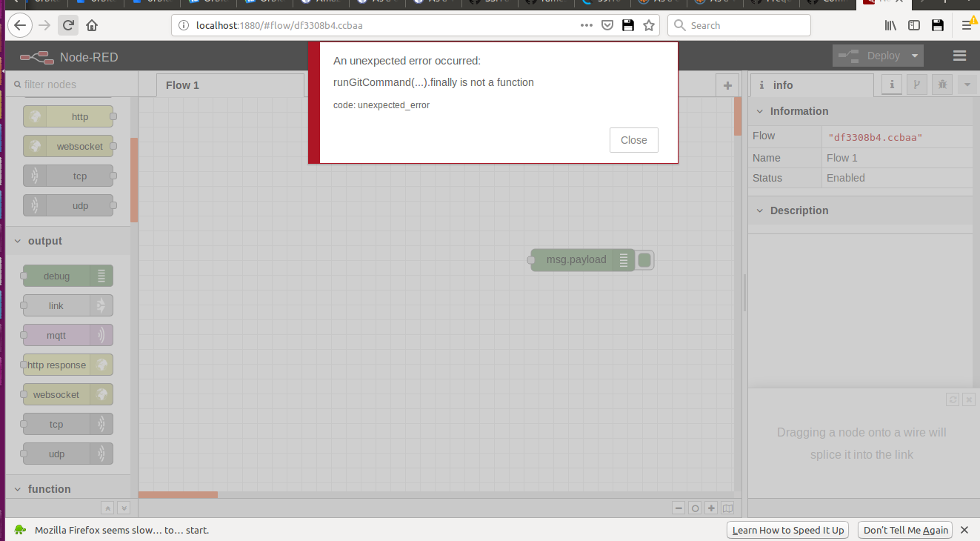
Task: Dismiss Firefox warning with Don't Tell Me Again
Action: point(905,529)
